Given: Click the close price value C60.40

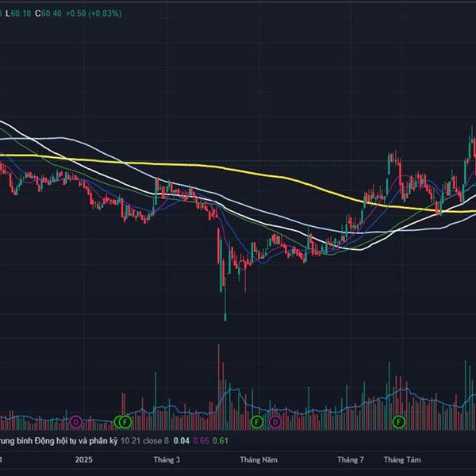Looking at the screenshot, I should pos(48,13).
